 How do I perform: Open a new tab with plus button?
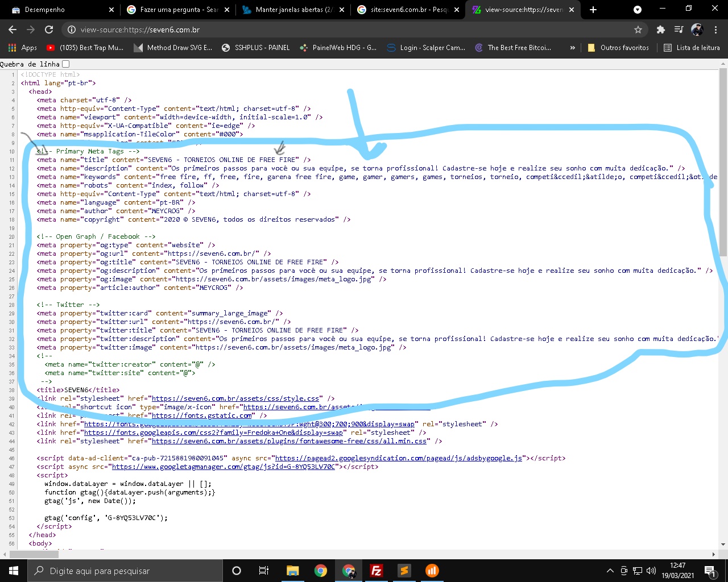[593, 10]
